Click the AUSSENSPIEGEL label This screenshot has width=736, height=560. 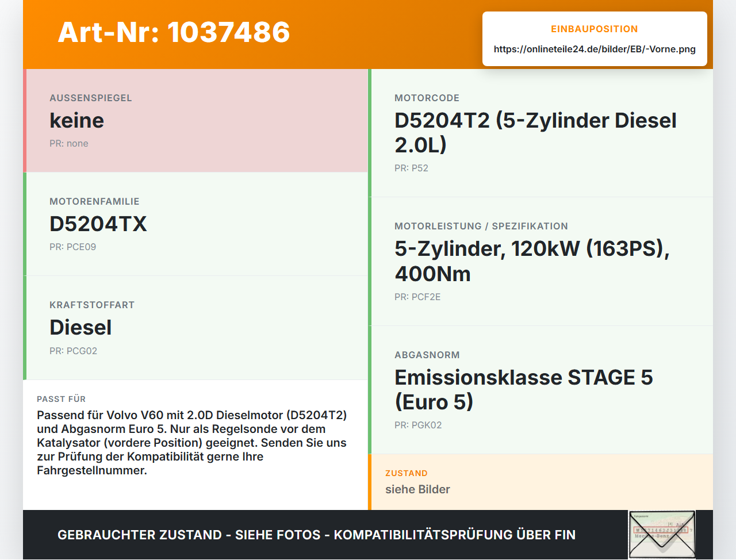click(91, 98)
